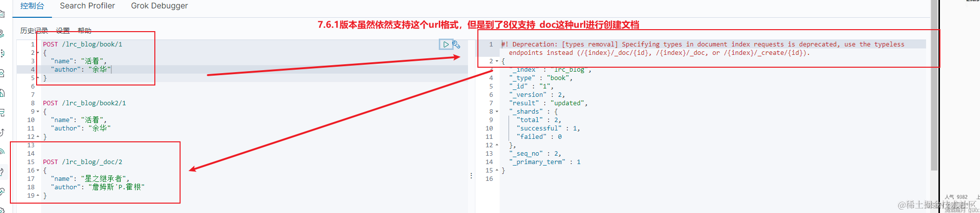This screenshot has height=213, width=980.
Task: Switch to the 控制台 tab
Action: pos(32,6)
